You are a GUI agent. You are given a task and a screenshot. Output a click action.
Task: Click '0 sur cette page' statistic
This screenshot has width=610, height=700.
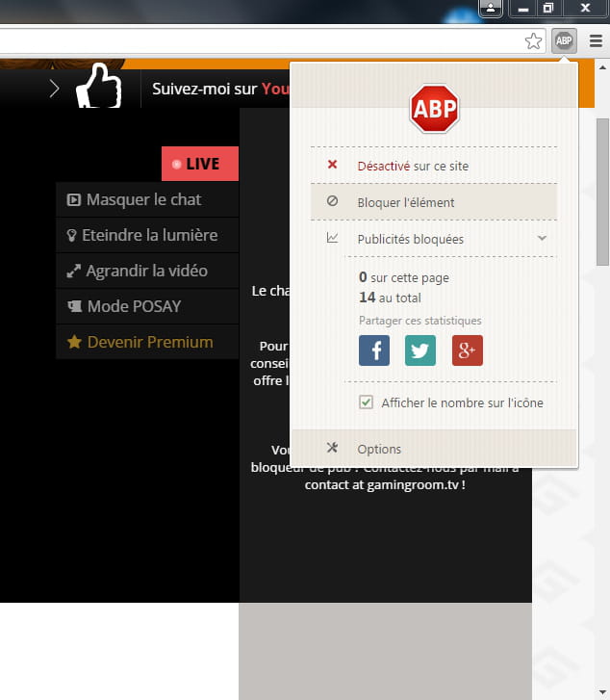point(404,277)
